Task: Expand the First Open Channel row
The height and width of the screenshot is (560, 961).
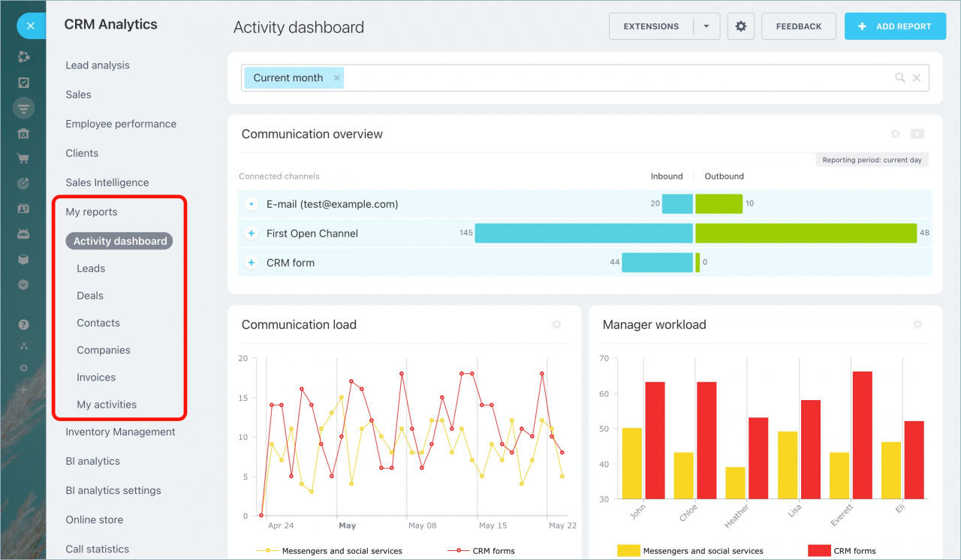Action: (x=252, y=233)
